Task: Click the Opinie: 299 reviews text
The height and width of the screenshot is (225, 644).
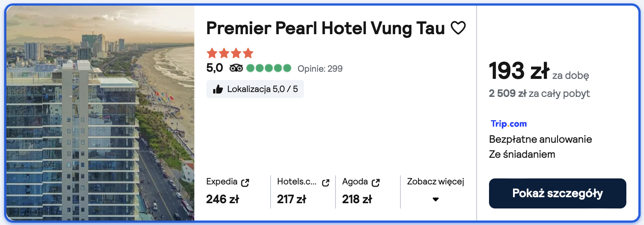Action: [x=320, y=69]
